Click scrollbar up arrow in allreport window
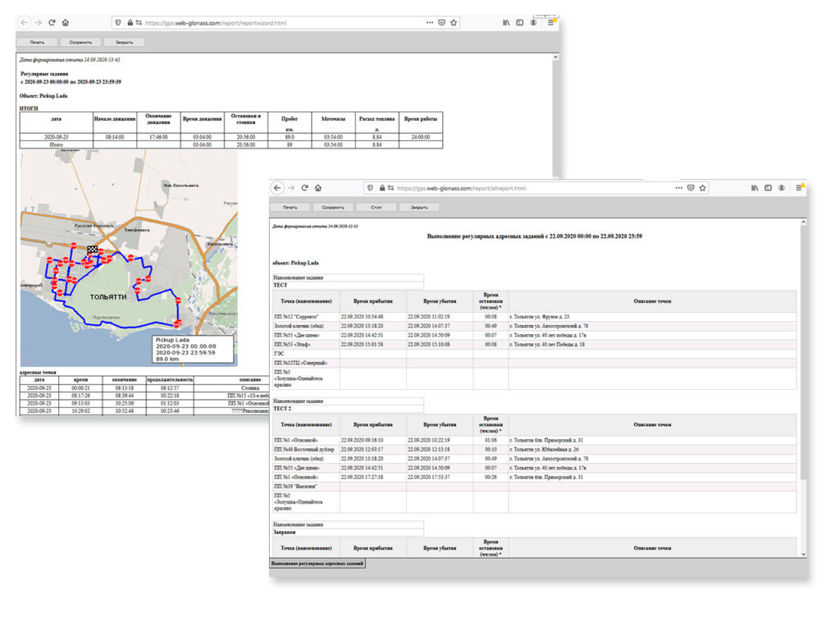Screen dimensions: 840x623 point(803,222)
